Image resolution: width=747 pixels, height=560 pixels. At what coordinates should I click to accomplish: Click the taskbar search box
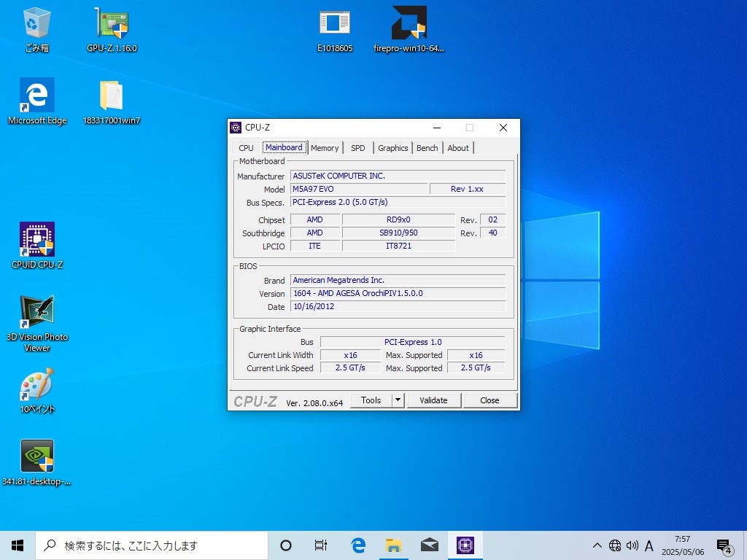pos(152,545)
